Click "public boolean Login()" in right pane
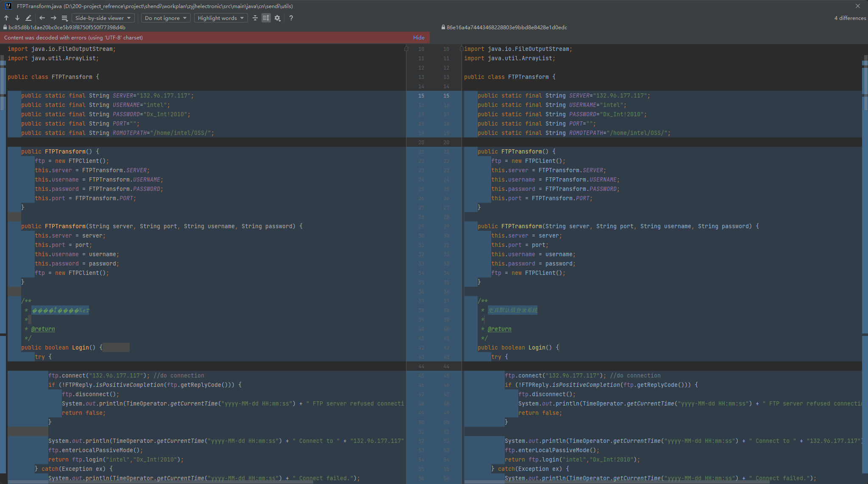The width and height of the screenshot is (868, 484). click(x=515, y=347)
